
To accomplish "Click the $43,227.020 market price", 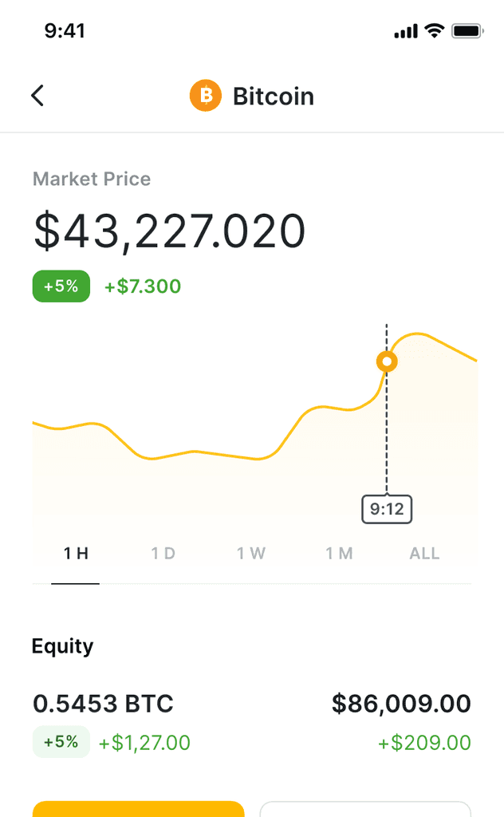I will click(x=169, y=231).
